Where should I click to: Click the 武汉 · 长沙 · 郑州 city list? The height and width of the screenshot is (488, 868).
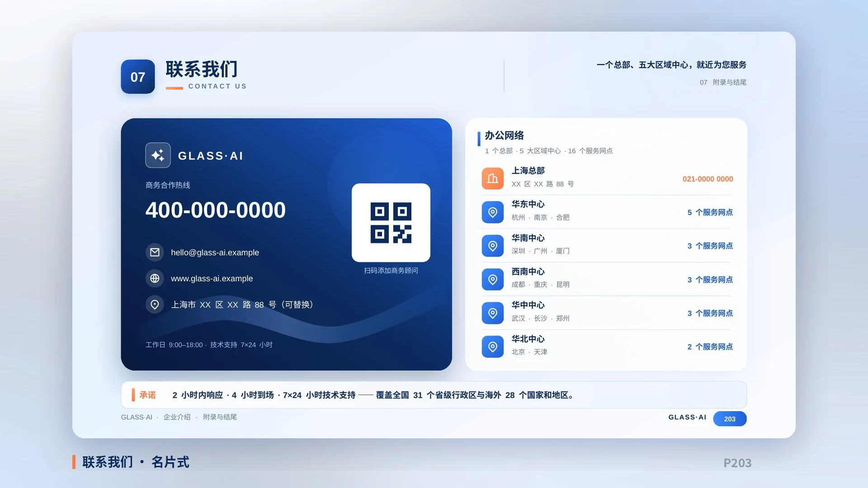tap(540, 318)
